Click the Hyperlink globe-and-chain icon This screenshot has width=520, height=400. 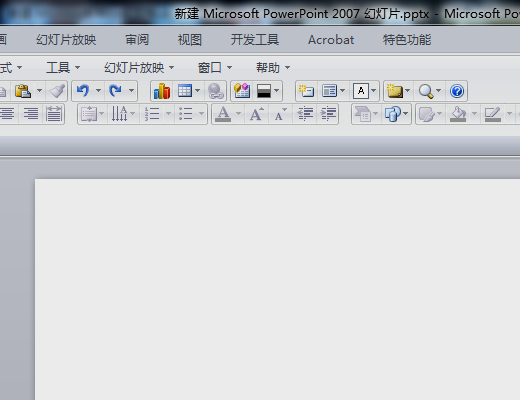tap(216, 91)
